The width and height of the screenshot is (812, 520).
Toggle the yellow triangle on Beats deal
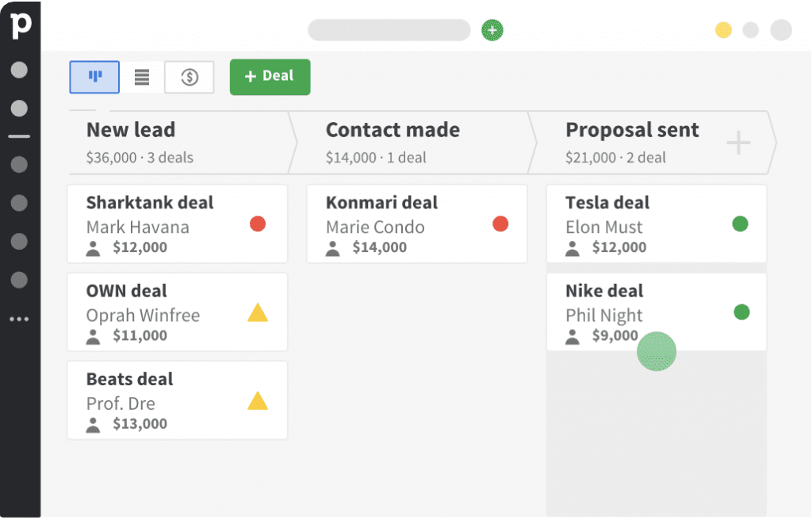(x=257, y=400)
